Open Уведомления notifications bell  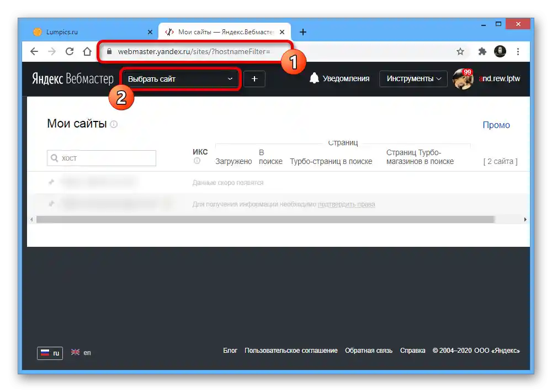(339, 78)
